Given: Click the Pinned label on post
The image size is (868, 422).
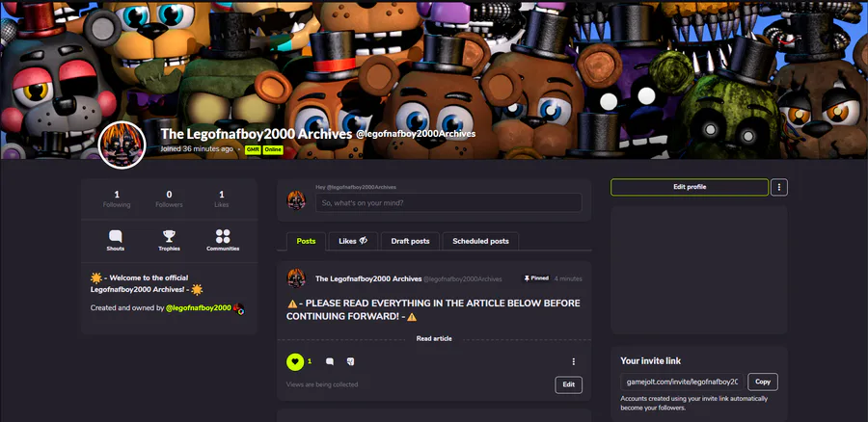Looking at the screenshot, I should pyautogui.click(x=536, y=278).
